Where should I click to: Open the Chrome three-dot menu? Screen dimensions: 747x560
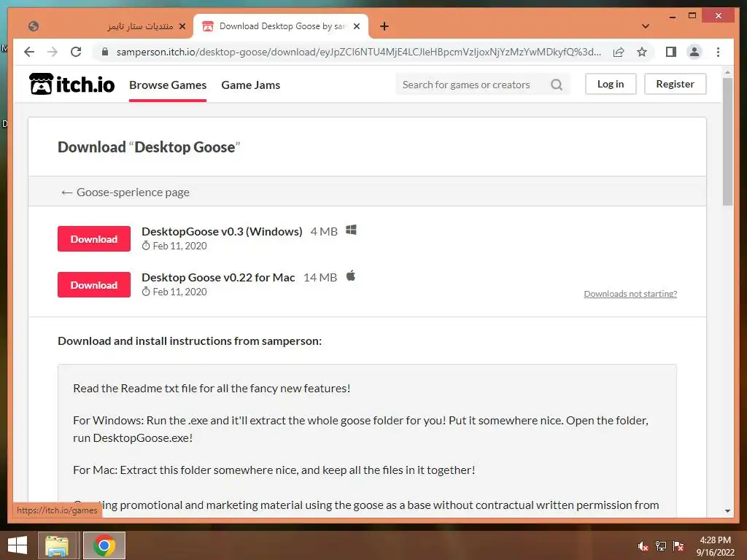(718, 52)
